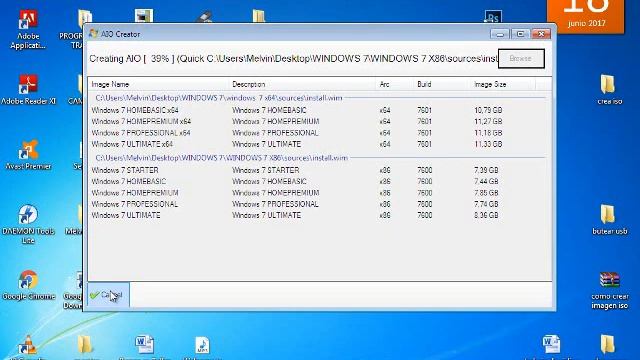Sort by the Description column header
The image size is (640, 360).
[302, 84]
